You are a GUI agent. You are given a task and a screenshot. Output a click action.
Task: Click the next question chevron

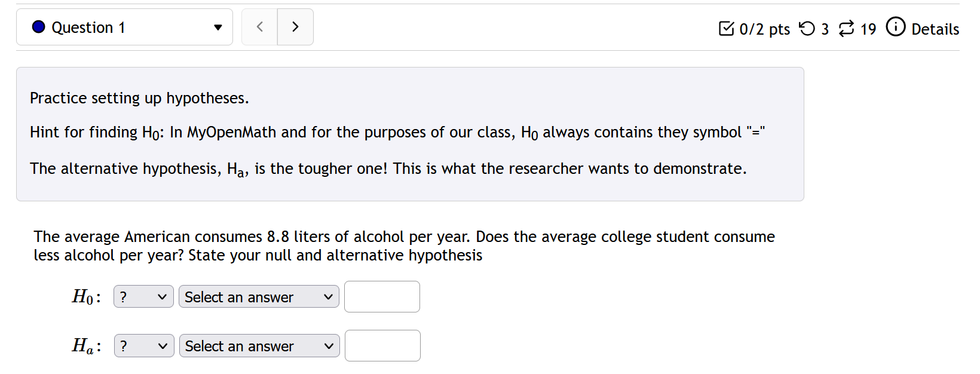[295, 26]
